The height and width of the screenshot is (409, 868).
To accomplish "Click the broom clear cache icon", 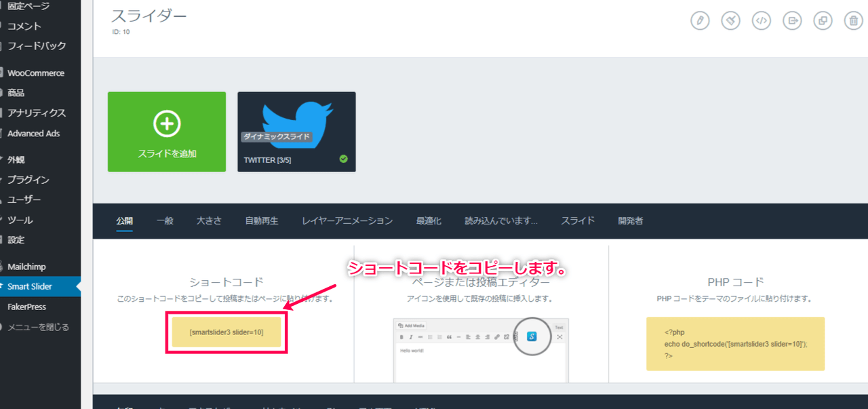I will [730, 20].
